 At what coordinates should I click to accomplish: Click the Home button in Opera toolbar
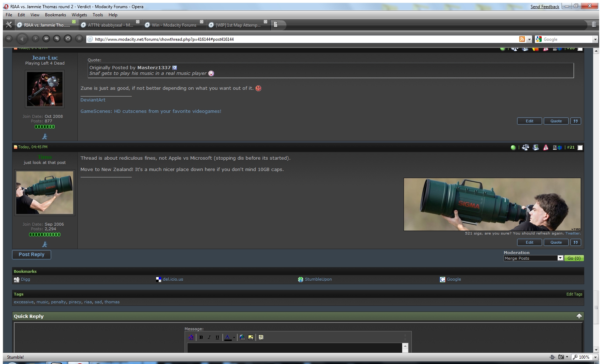coord(68,39)
